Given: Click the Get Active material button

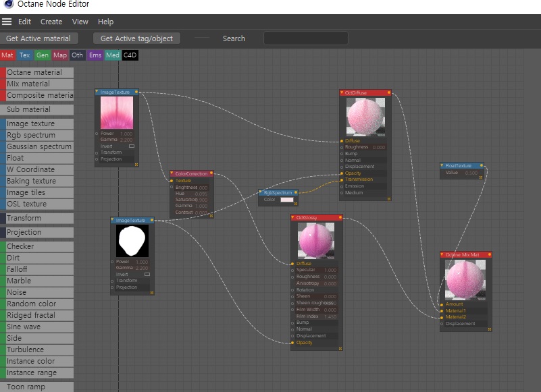Looking at the screenshot, I should pos(38,38).
